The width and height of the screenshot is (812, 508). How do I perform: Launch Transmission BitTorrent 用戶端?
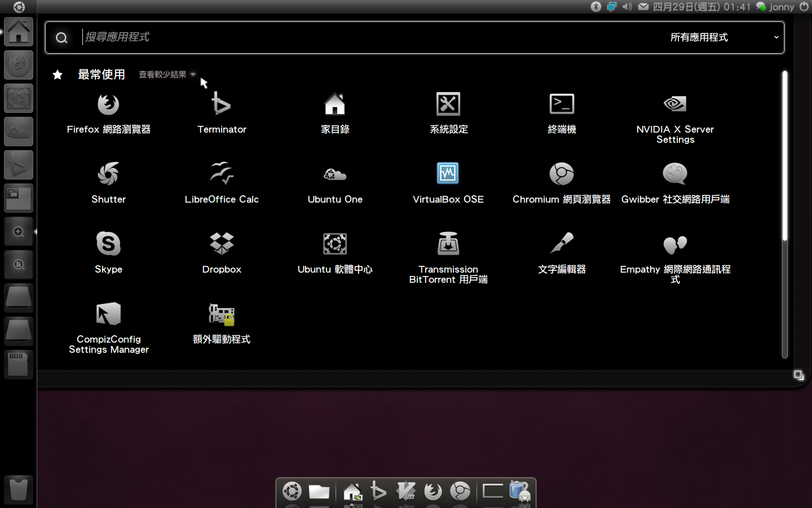click(x=448, y=259)
